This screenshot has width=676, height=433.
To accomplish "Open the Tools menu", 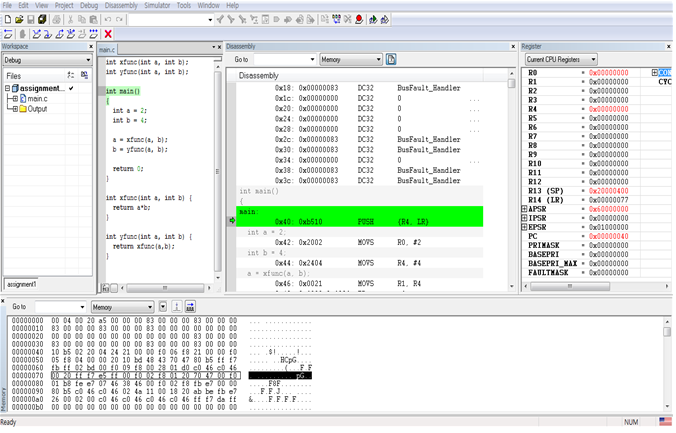I will click(x=184, y=6).
